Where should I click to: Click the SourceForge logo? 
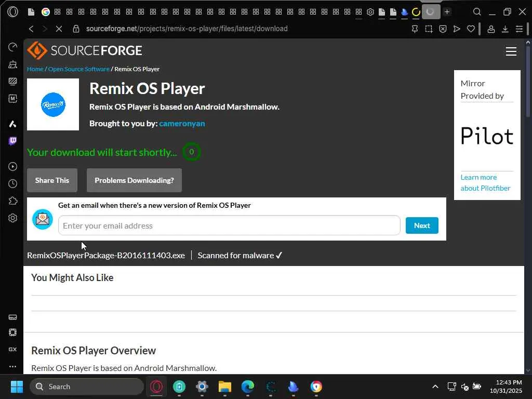coord(85,50)
